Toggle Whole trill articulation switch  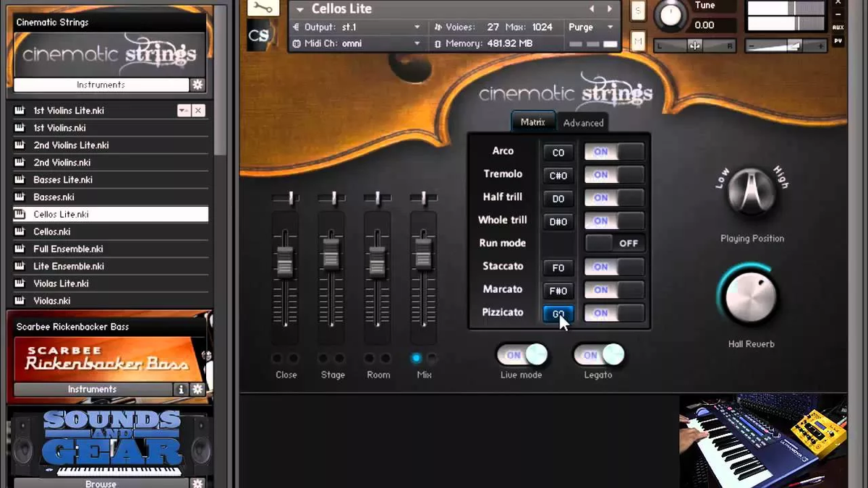click(x=614, y=221)
